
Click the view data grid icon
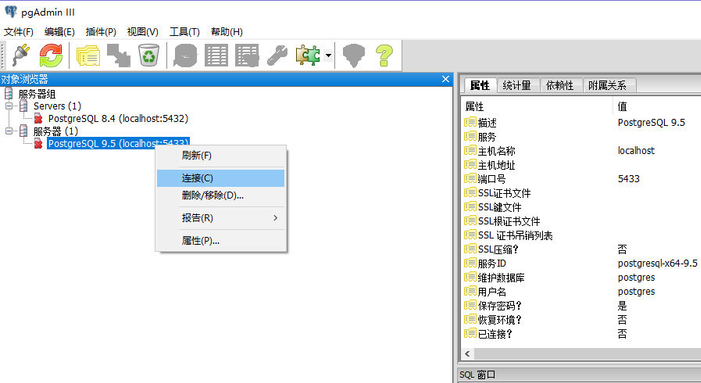click(x=216, y=55)
